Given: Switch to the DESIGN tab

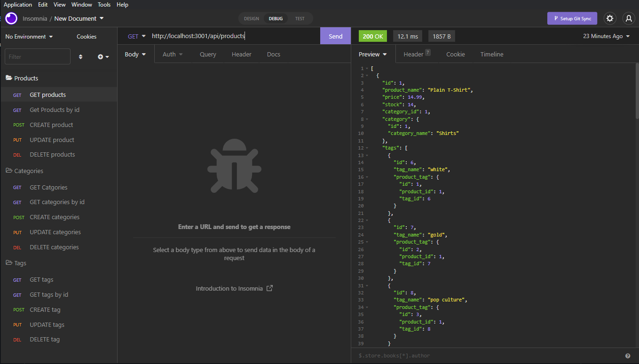Looking at the screenshot, I should pyautogui.click(x=251, y=18).
